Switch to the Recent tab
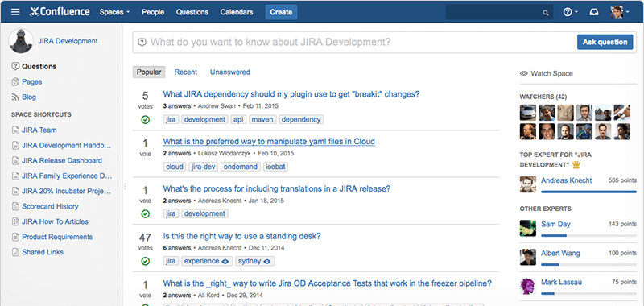 pyautogui.click(x=186, y=72)
